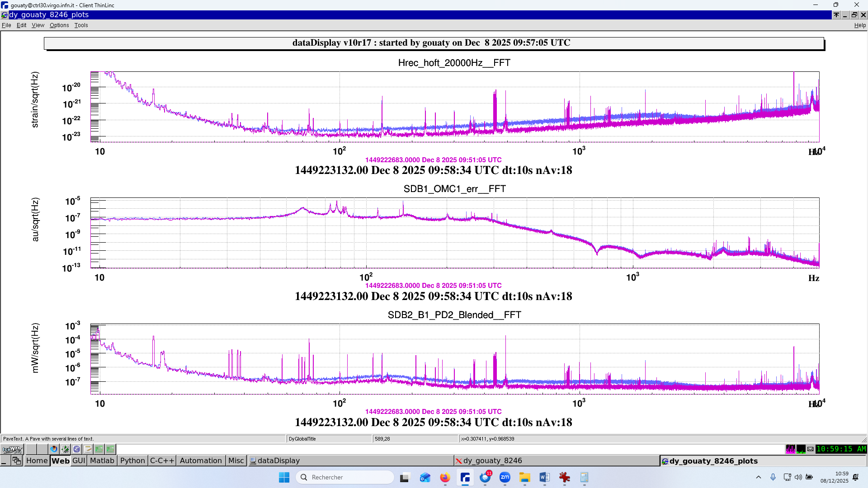Image resolution: width=868 pixels, height=488 pixels.
Task: Launch Firefox from the IceWM toolbar
Action: (54, 449)
